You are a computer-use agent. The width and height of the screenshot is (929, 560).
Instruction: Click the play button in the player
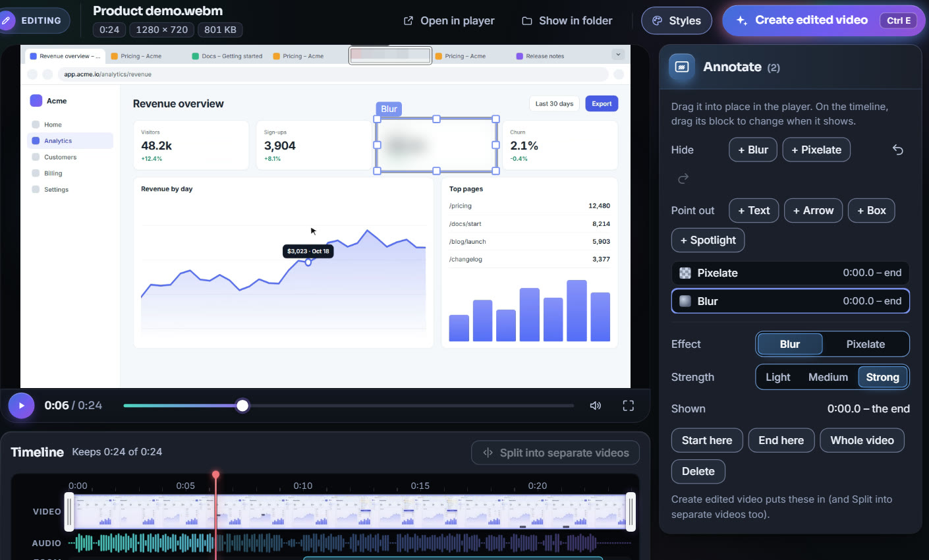click(x=21, y=406)
